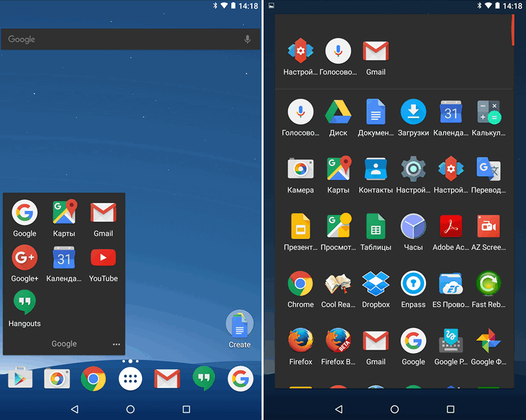
Task: Start voice search with microphone icon
Action: tap(248, 39)
